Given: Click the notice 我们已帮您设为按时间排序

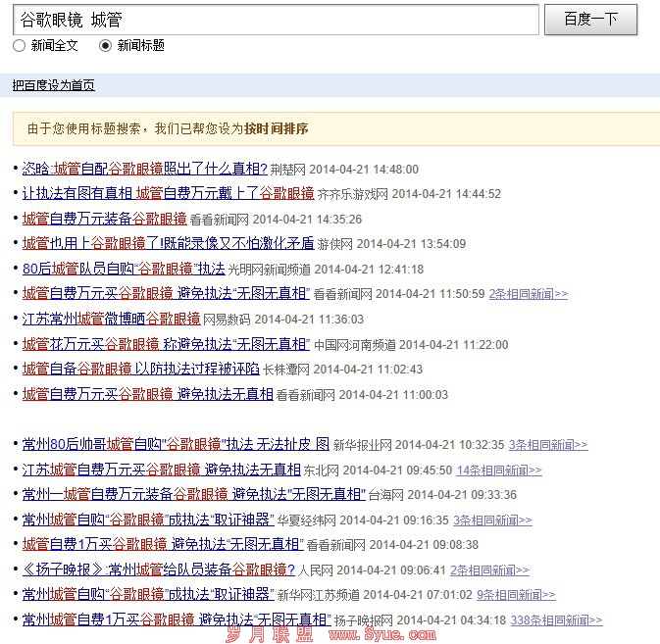Looking at the screenshot, I should pyautogui.click(x=231, y=128).
